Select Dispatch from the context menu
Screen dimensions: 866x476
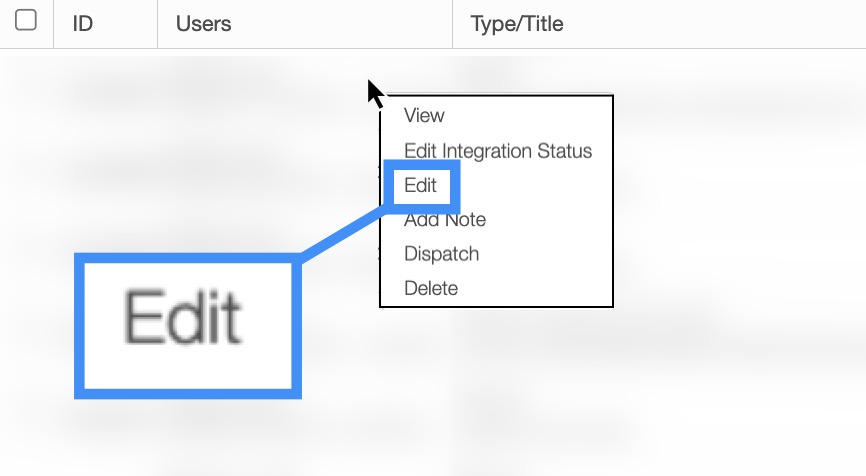441,254
